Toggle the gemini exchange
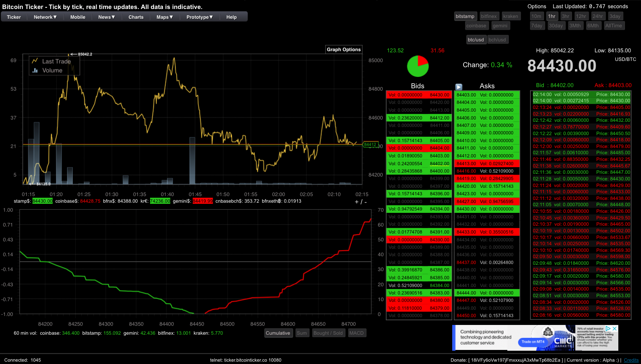Image resolution: width=641 pixels, height=364 pixels. pyautogui.click(x=500, y=26)
